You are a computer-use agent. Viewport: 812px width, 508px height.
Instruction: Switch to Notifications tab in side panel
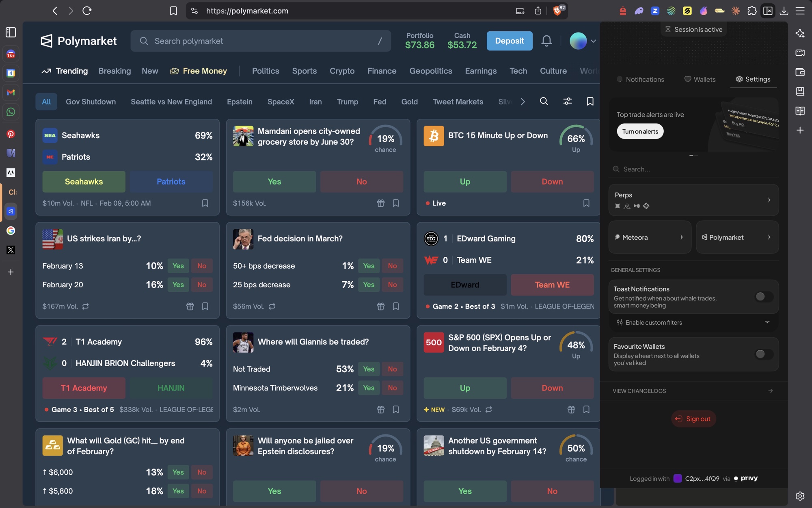click(x=640, y=79)
